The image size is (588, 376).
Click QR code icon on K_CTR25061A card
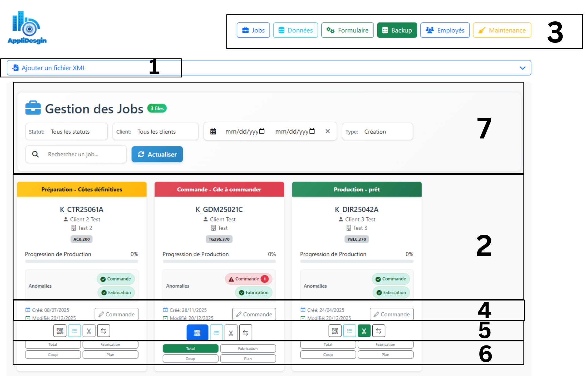click(60, 331)
